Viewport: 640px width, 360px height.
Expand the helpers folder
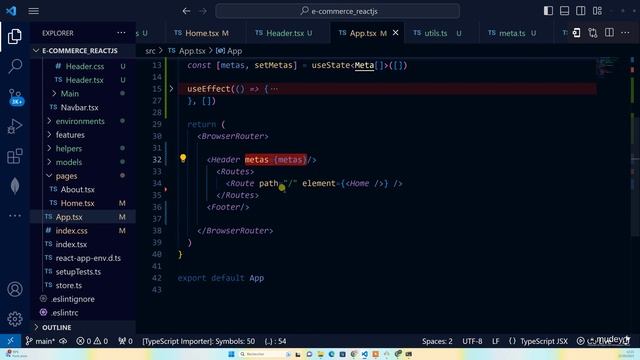click(69, 149)
